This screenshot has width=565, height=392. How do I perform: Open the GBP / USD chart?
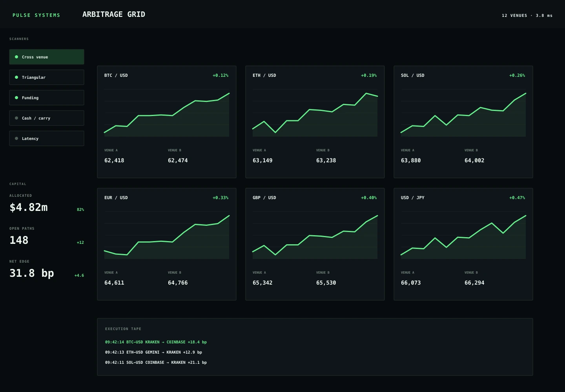coord(315,236)
